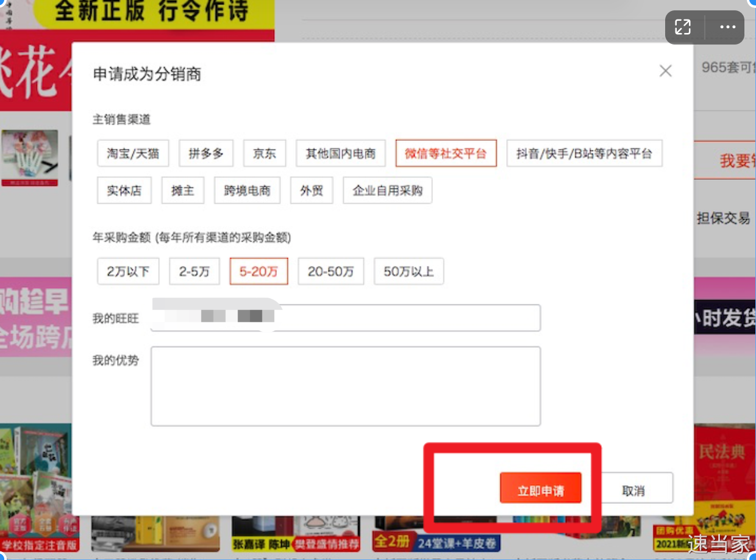Cancel the application with 取消
Screen dimensions: 756x560
(633, 488)
